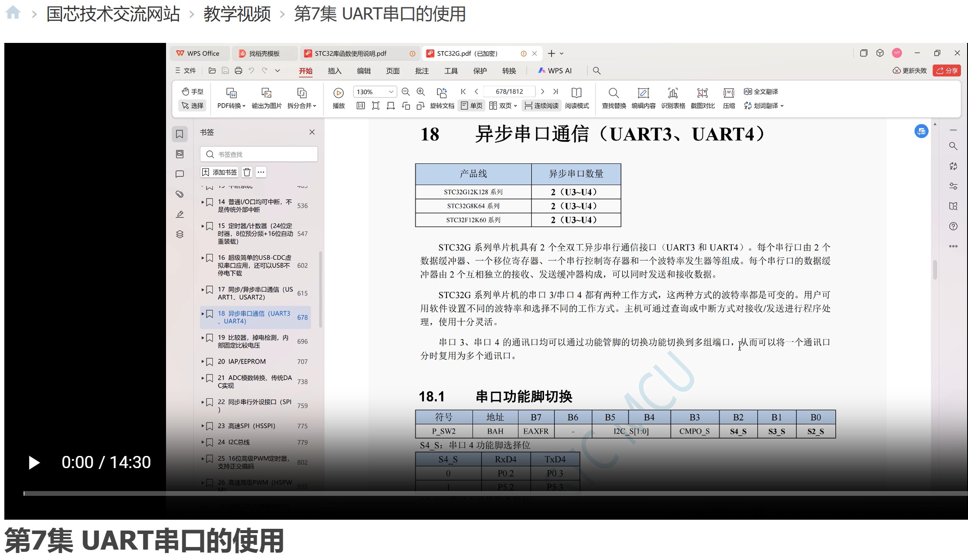The height and width of the screenshot is (560, 968).
Task: Toggle 单页 single page view
Action: click(x=472, y=105)
